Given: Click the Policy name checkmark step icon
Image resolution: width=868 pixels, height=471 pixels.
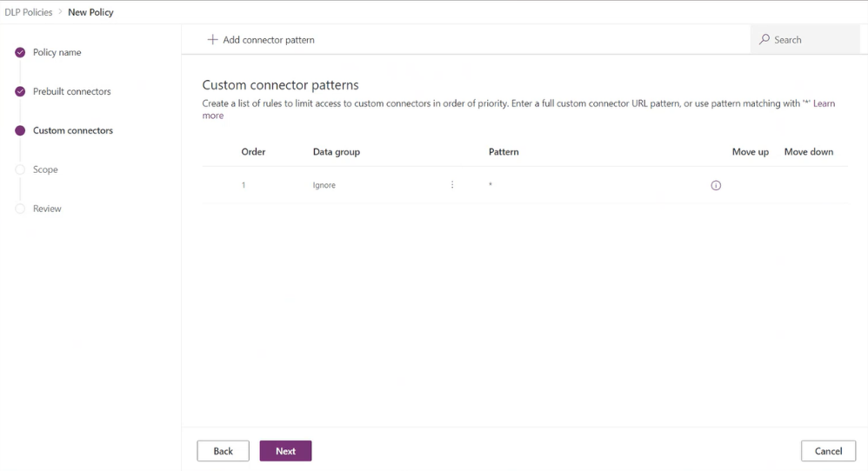Looking at the screenshot, I should tap(20, 52).
